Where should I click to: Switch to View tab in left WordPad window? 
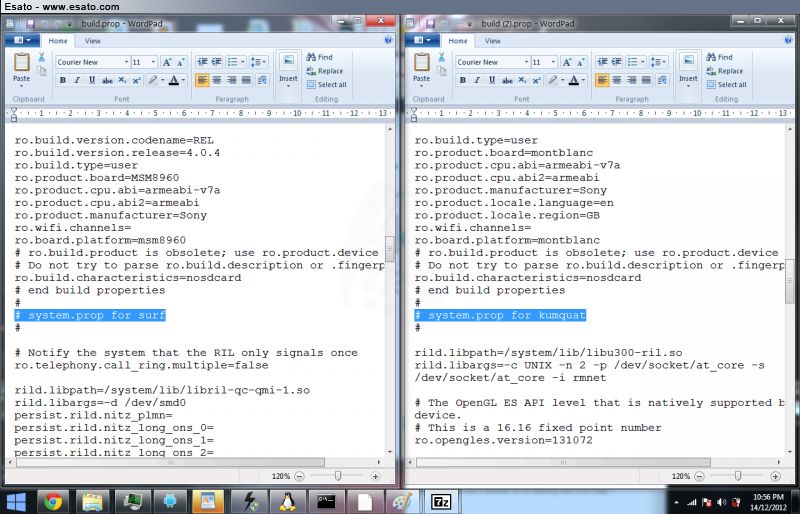[x=92, y=41]
